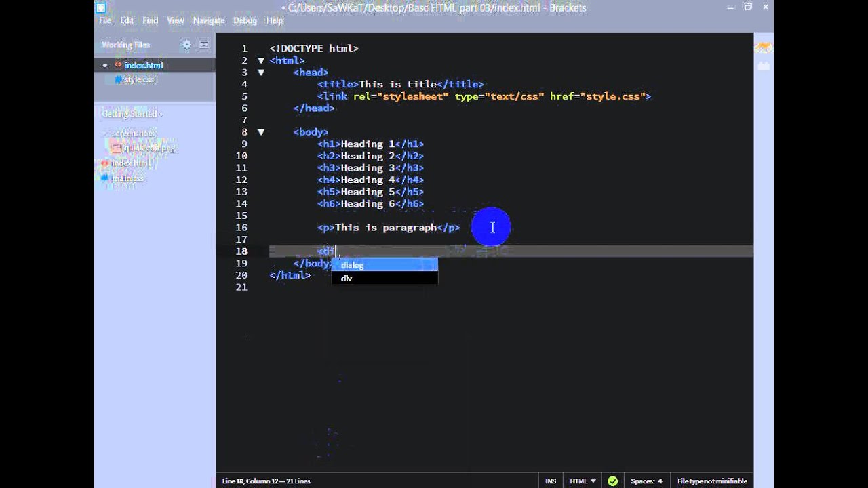868x488 pixels.
Task: Open index.html in project tree
Action: [131, 163]
